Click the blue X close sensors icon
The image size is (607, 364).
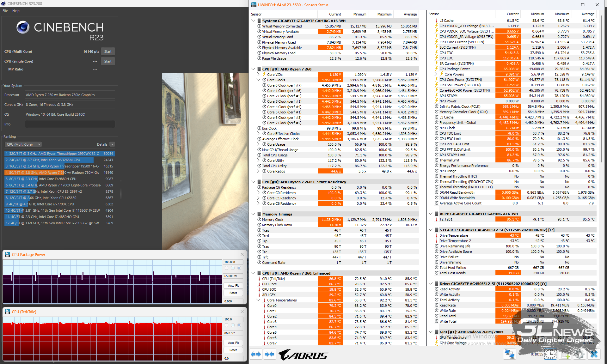[x=594, y=354]
